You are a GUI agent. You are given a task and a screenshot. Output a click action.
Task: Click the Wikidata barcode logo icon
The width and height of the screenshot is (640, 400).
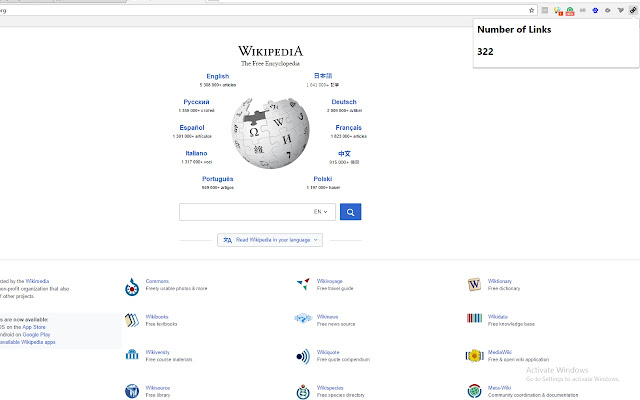click(x=474, y=318)
